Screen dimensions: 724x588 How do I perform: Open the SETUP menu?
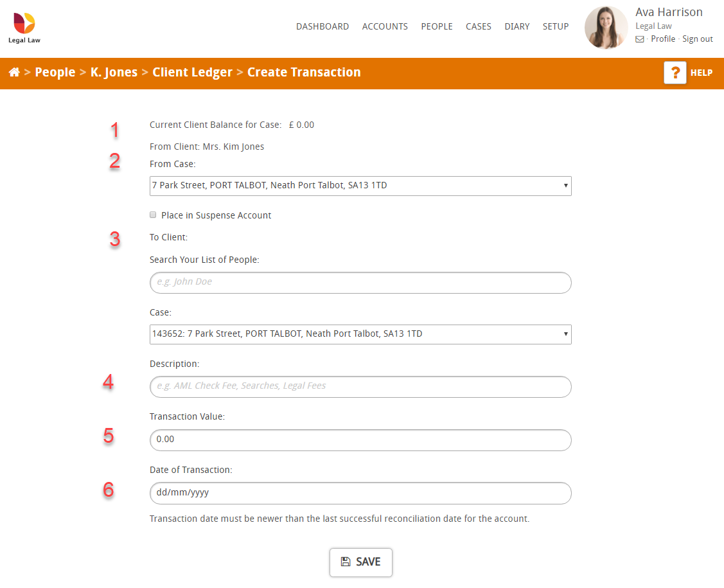(x=555, y=26)
